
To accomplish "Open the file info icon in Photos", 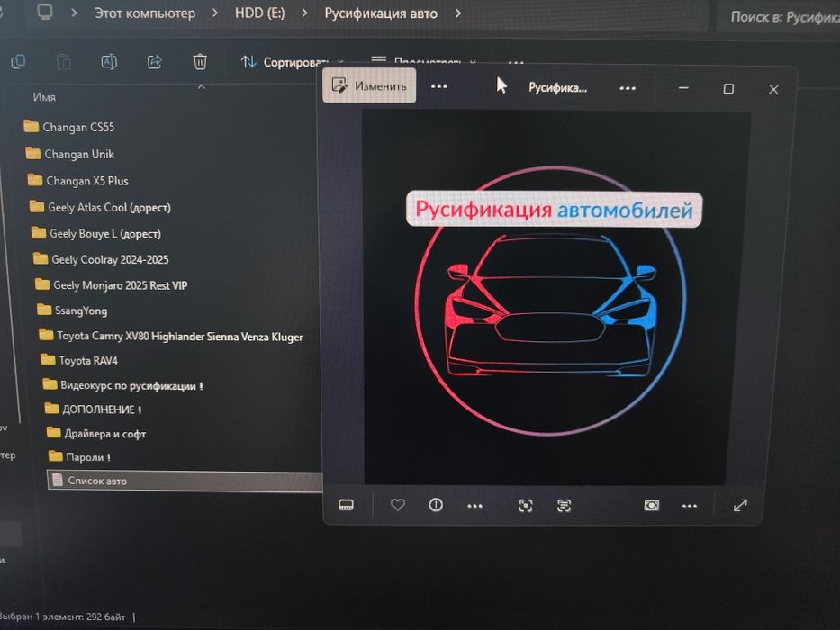I will pos(436,504).
